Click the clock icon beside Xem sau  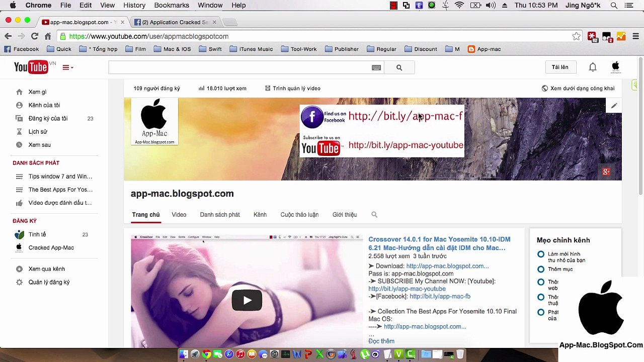[x=19, y=145]
